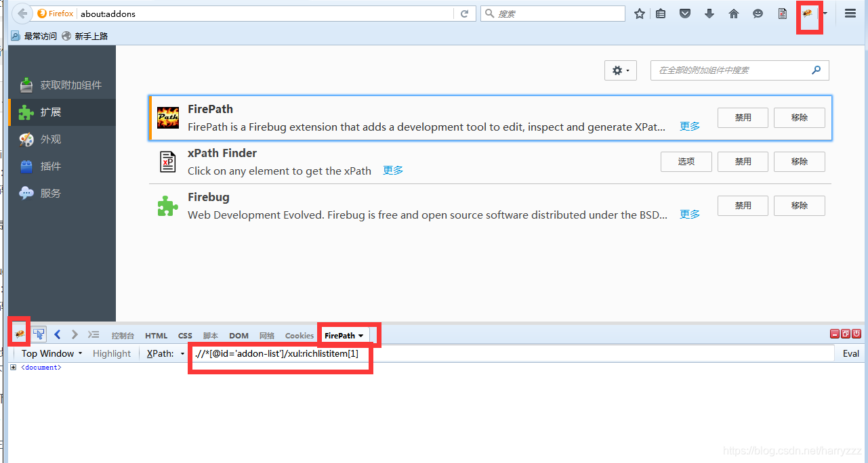868x463 pixels.
Task: Switch to the HTML tab in Firebug
Action: click(156, 336)
